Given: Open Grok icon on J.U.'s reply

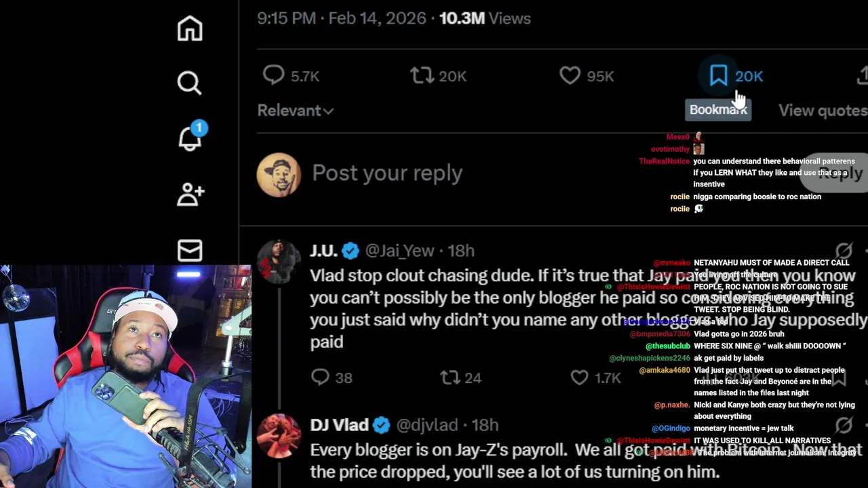Looking at the screenshot, I should 844,251.
